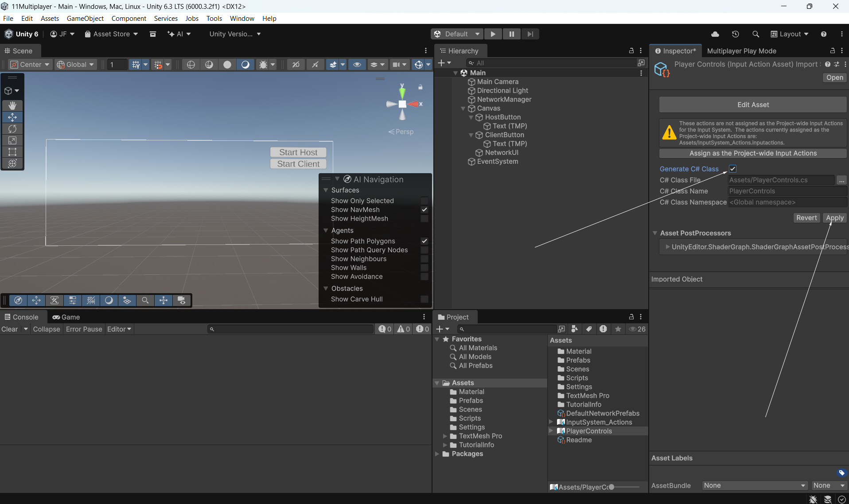The height and width of the screenshot is (504, 849).
Task: Select the Hand view tool
Action: pos(12,105)
